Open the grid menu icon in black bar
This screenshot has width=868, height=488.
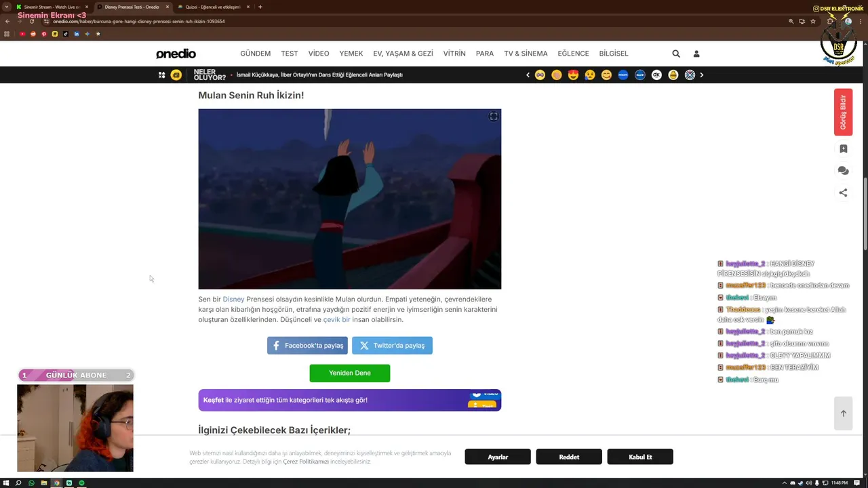161,75
